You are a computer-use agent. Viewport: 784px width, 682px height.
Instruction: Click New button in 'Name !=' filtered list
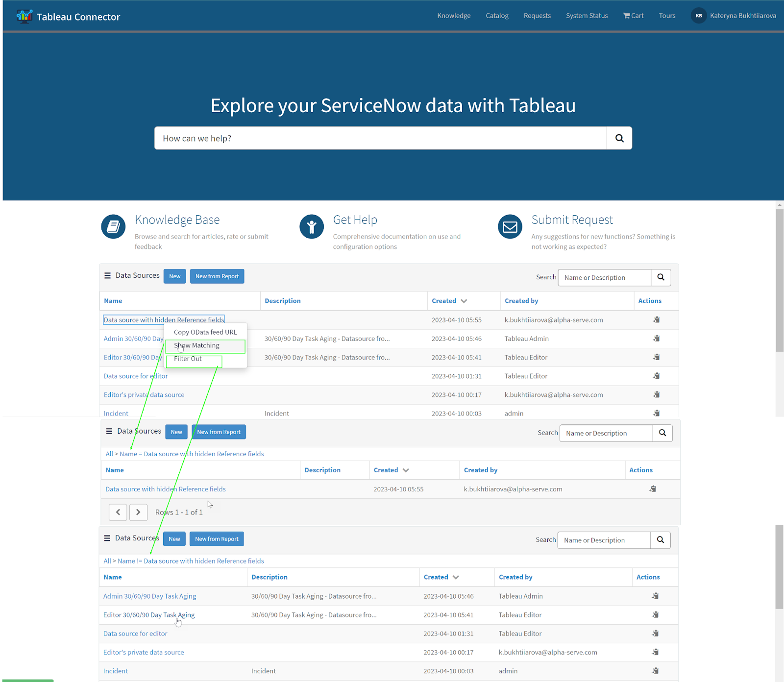point(174,539)
